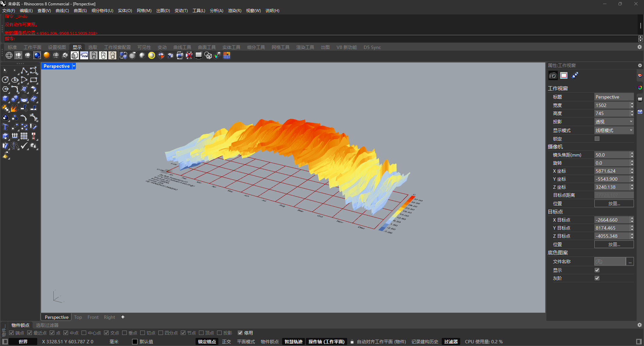
Task: Click the technical house display mode icon
Action: click(75, 55)
